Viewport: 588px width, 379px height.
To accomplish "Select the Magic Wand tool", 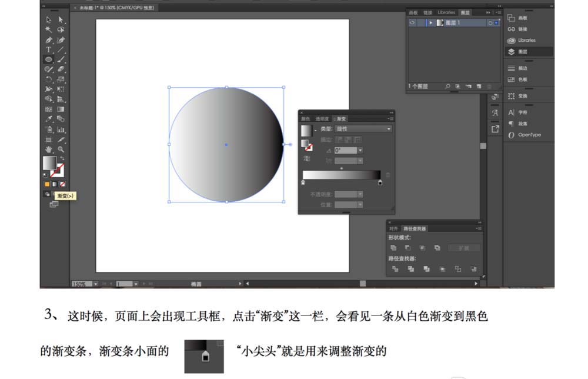I will pyautogui.click(x=49, y=29).
